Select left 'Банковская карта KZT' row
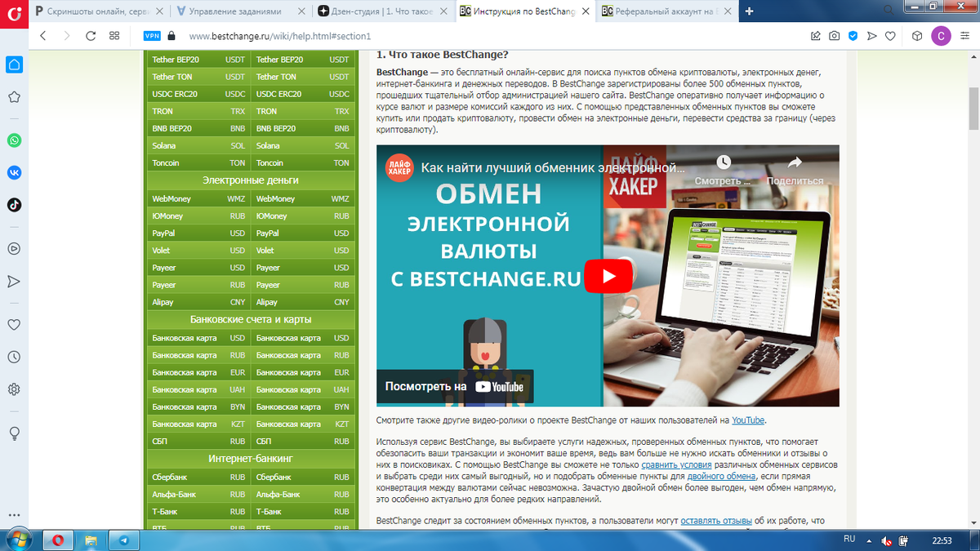 pyautogui.click(x=198, y=424)
